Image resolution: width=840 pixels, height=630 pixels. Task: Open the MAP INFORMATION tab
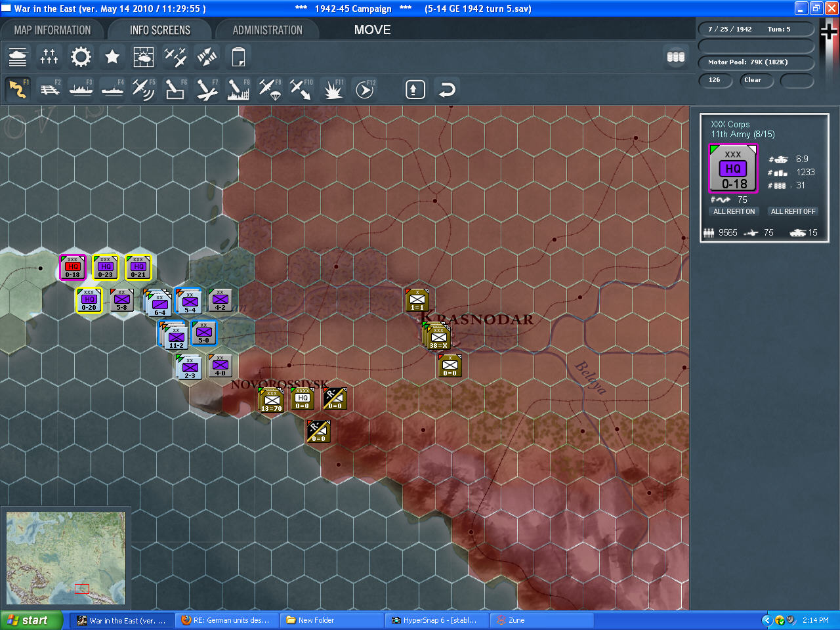pos(52,30)
